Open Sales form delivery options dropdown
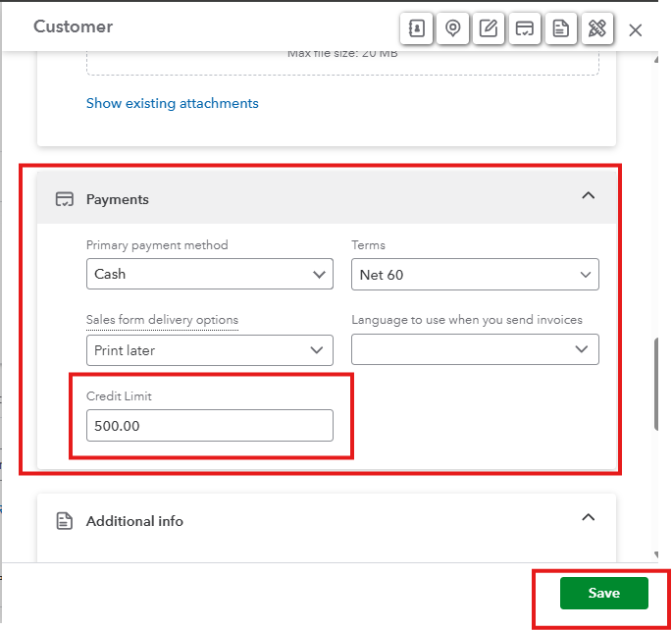The height and width of the screenshot is (630, 672). pyautogui.click(x=210, y=349)
